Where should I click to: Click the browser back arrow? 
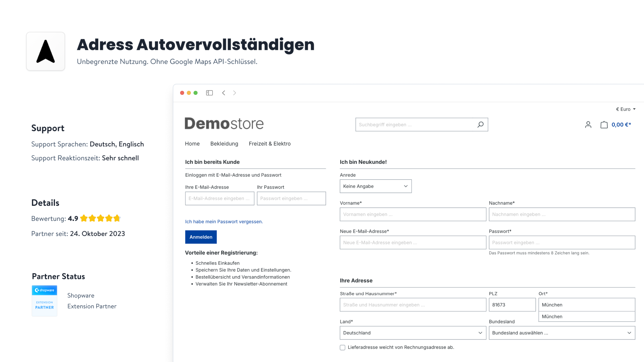coord(224,93)
